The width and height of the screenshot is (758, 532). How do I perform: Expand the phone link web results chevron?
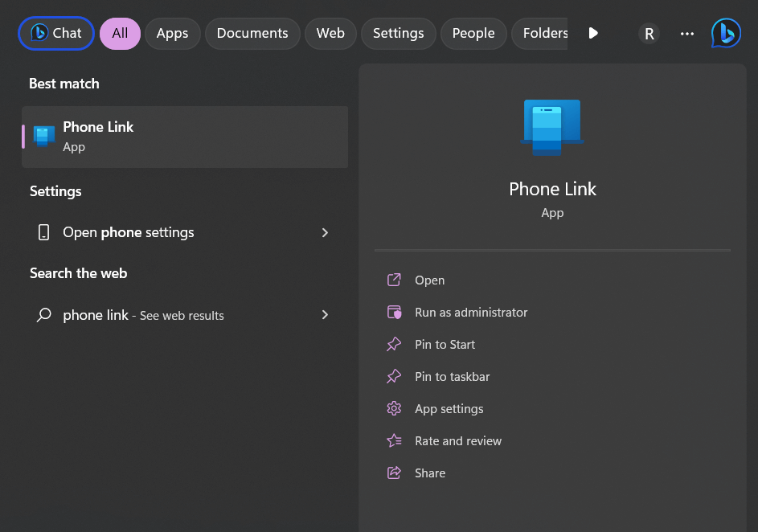(325, 315)
